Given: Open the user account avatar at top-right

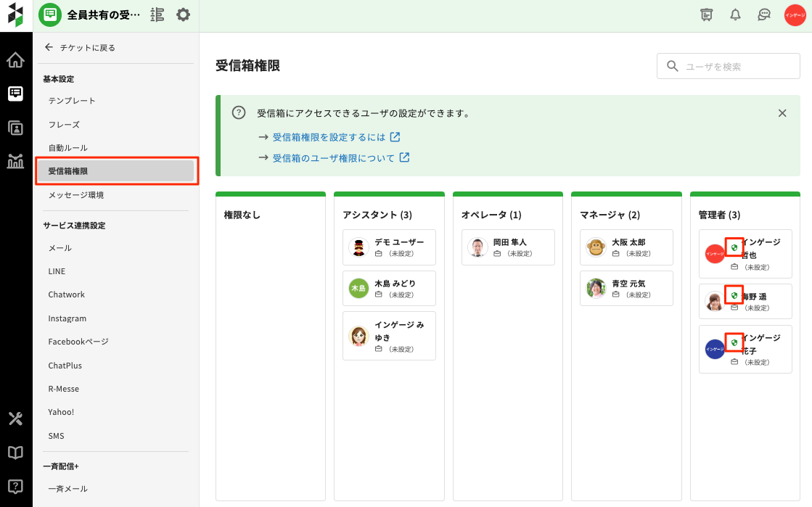Looking at the screenshot, I should 795,15.
